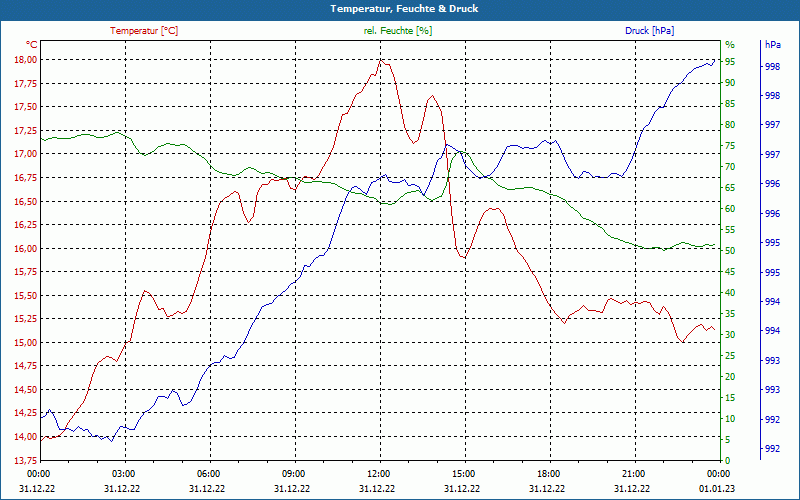Viewport: 800px width, 500px height.
Task: Click the 15,75 temperature tick label
Action: point(24,272)
